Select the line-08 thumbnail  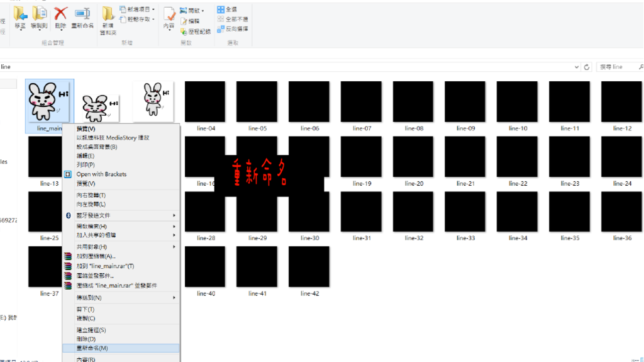pyautogui.click(x=413, y=101)
